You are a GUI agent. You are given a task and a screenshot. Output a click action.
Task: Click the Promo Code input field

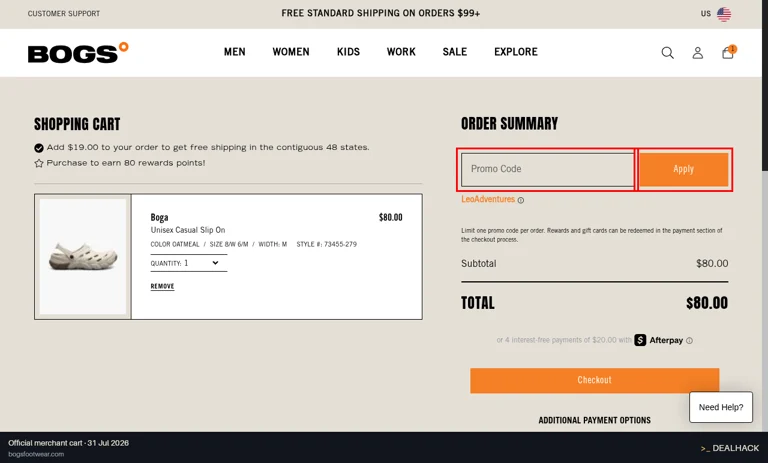click(x=548, y=169)
